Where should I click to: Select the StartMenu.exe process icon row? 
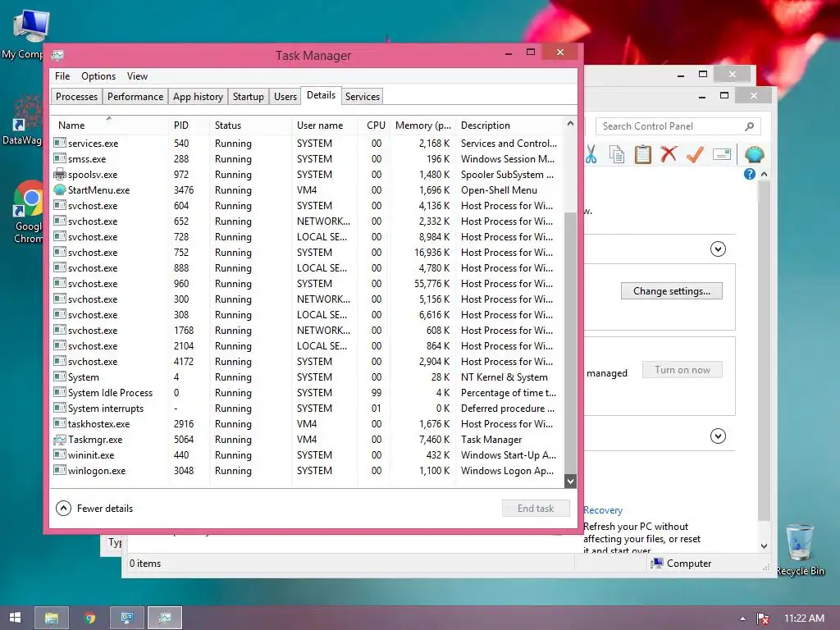tap(59, 190)
